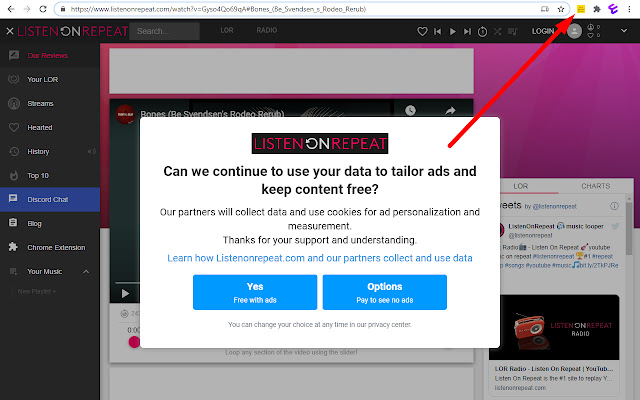Switch to the CHARTS tab in right panel

pos(596,186)
